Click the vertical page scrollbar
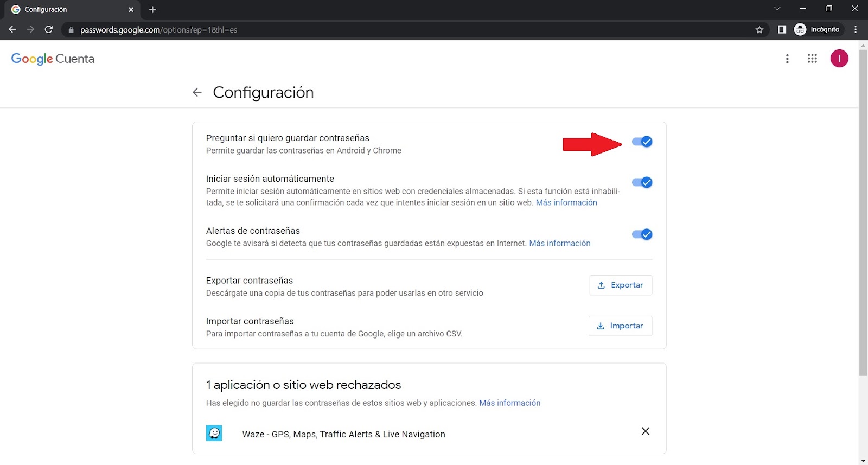This screenshot has width=868, height=465. (863, 213)
